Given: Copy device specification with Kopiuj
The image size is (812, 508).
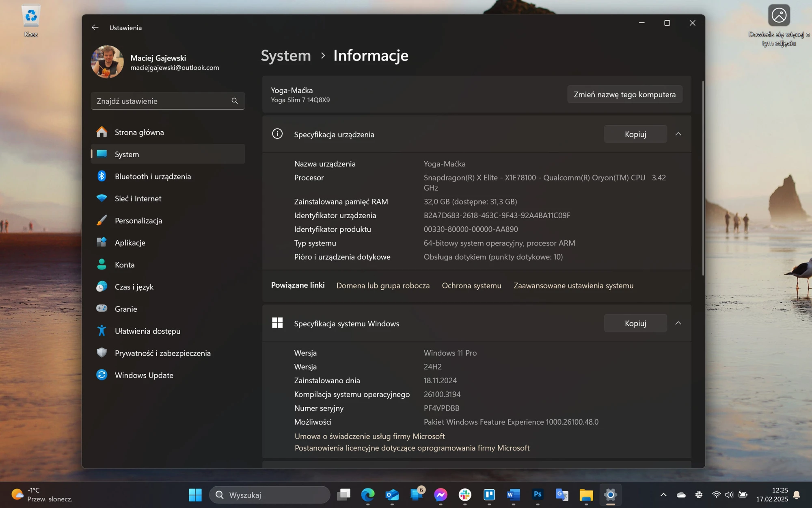Looking at the screenshot, I should point(635,134).
